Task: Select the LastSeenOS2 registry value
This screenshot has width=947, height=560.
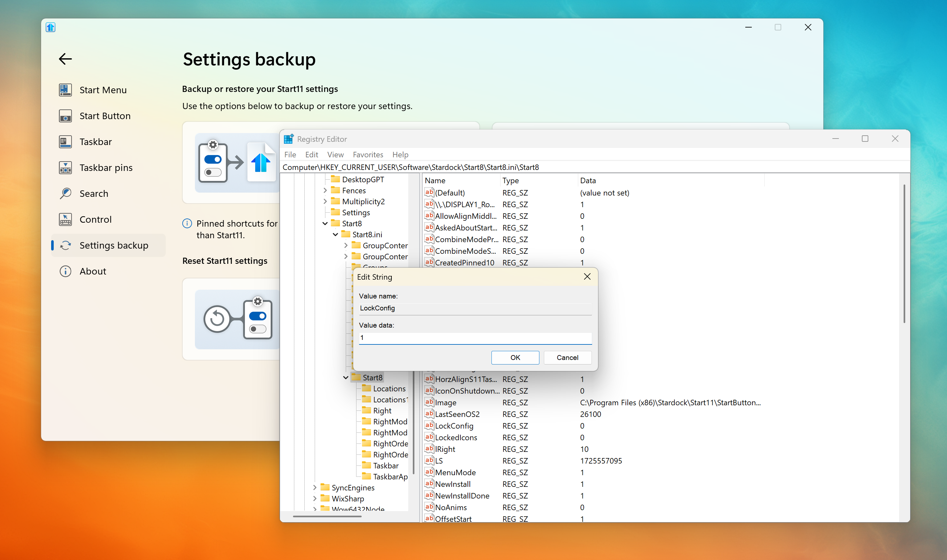Action: click(457, 414)
